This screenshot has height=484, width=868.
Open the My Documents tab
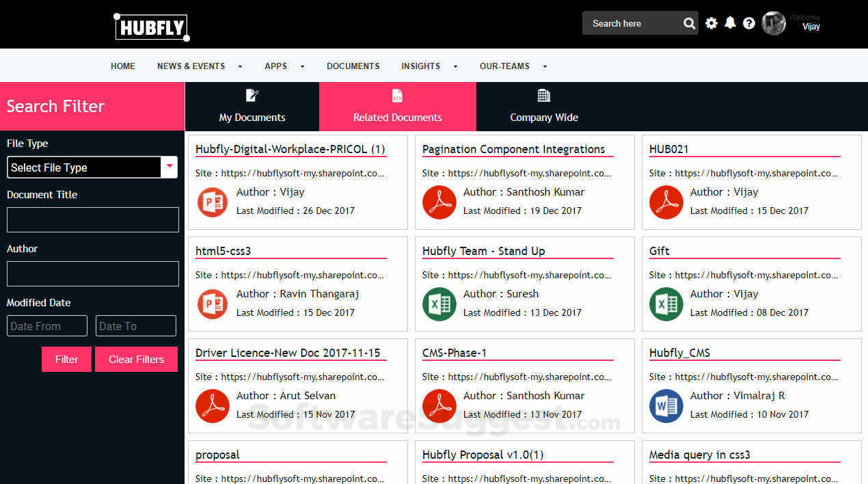click(252, 106)
